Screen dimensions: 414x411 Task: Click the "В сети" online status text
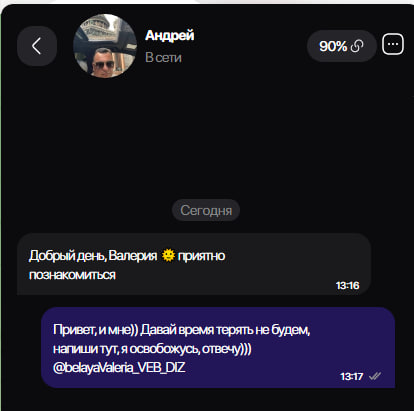pyautogui.click(x=163, y=57)
